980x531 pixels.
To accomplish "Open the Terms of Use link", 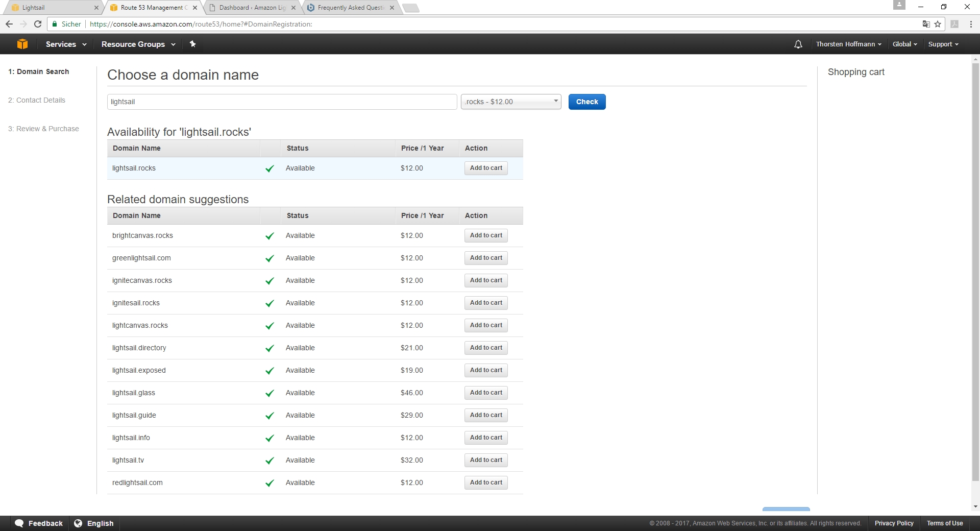I will 945,523.
